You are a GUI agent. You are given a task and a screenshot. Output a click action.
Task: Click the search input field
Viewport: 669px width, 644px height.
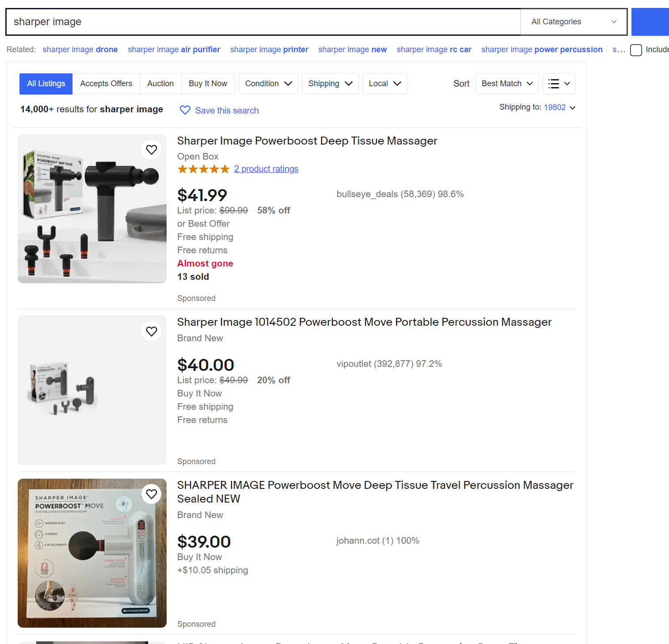263,22
